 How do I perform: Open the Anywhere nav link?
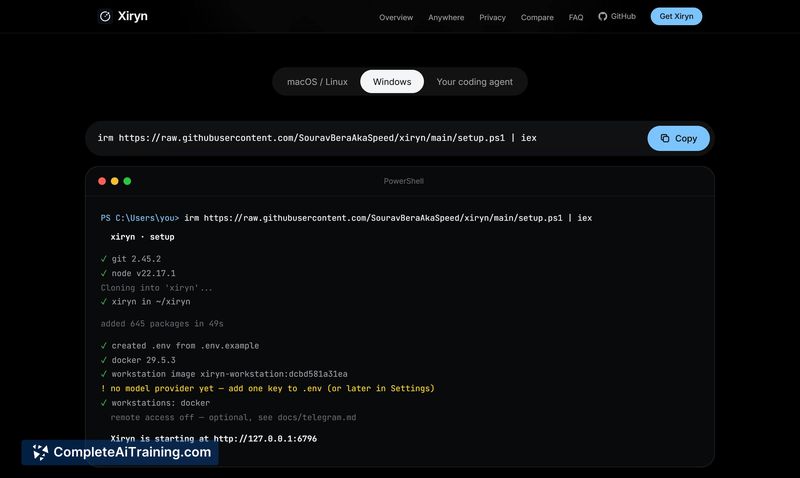(x=446, y=17)
